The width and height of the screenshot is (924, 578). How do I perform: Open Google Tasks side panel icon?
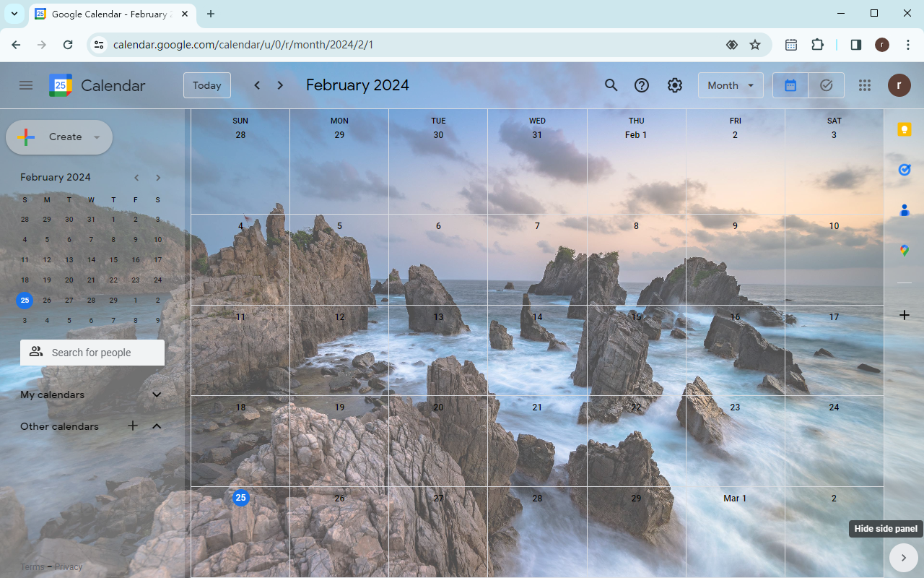pos(904,170)
